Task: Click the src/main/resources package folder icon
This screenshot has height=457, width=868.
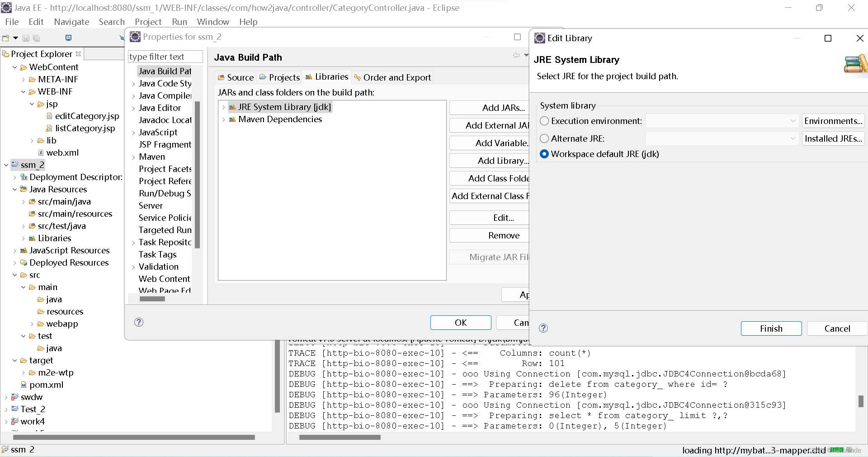Action: [x=32, y=214]
